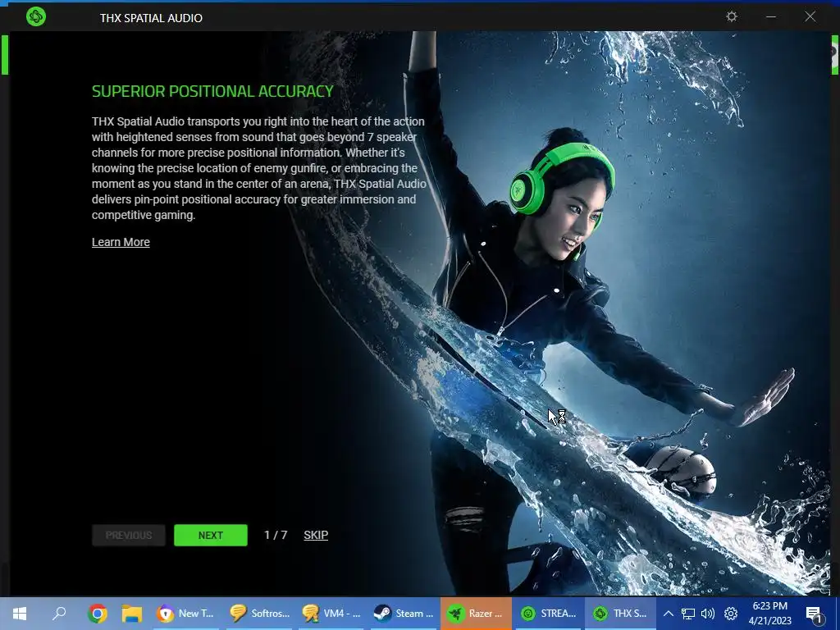Switch to Steam taskbar window
This screenshot has width=840, height=630.
click(x=404, y=614)
